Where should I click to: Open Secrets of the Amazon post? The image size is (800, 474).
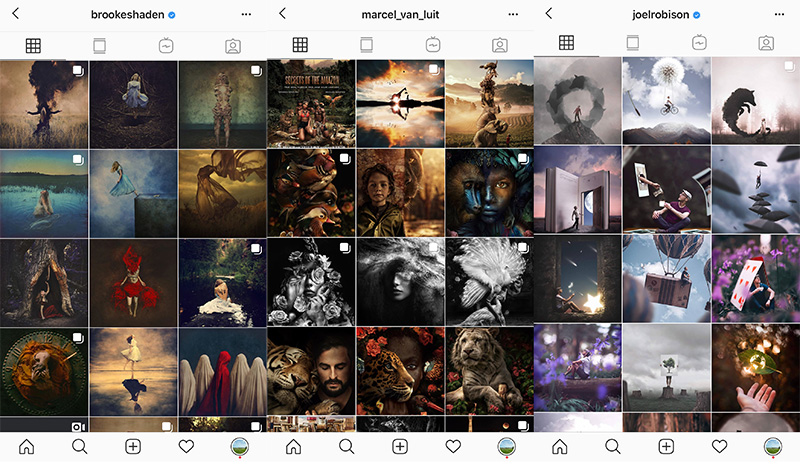pyautogui.click(x=311, y=104)
